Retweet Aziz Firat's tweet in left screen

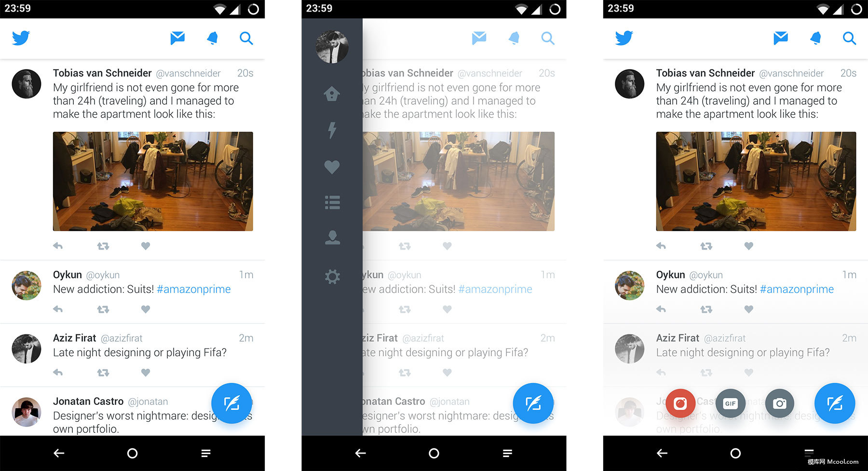pyautogui.click(x=103, y=373)
